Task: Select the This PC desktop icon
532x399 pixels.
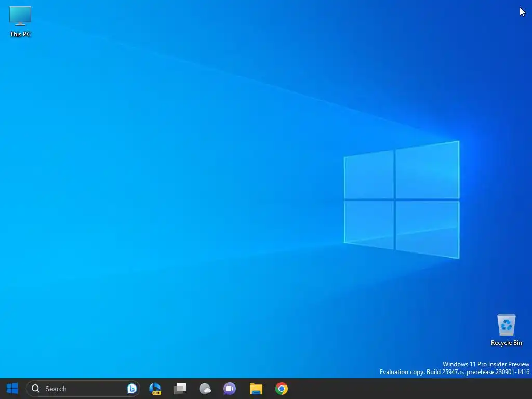Action: coord(20,22)
